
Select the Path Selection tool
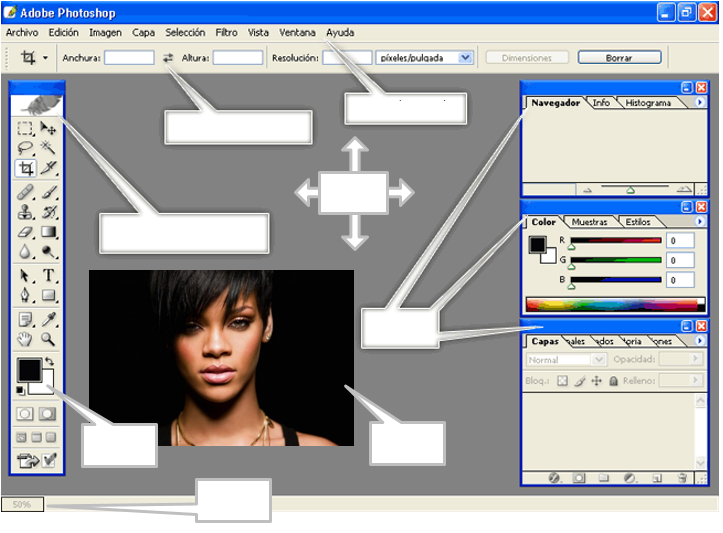[x=25, y=275]
